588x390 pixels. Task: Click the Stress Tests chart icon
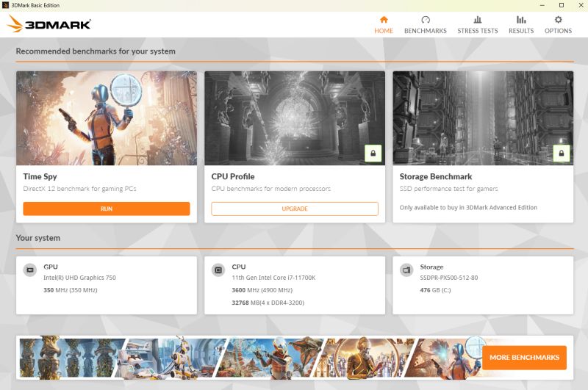[477, 20]
